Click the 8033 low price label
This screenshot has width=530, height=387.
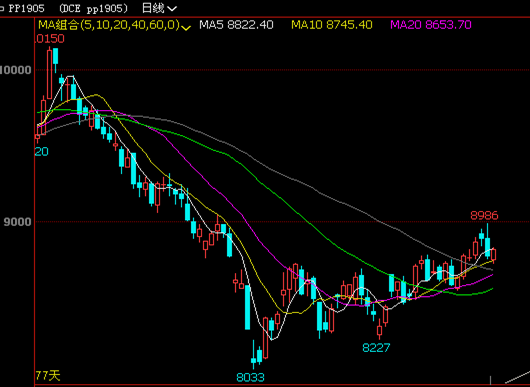pos(250,377)
